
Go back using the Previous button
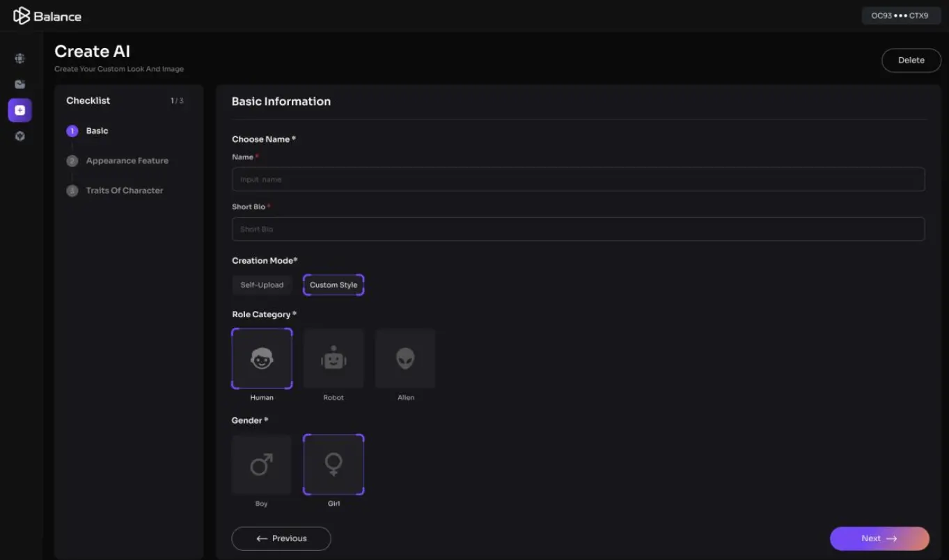(281, 538)
